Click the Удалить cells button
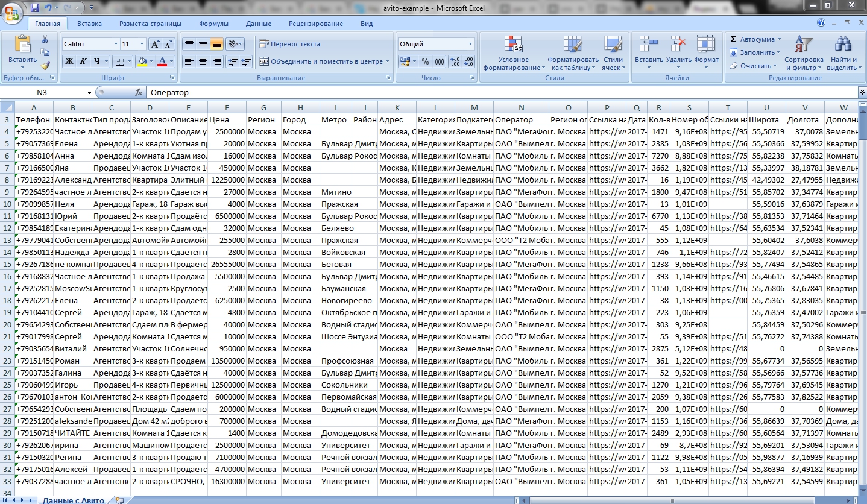The image size is (867, 504). [679, 52]
